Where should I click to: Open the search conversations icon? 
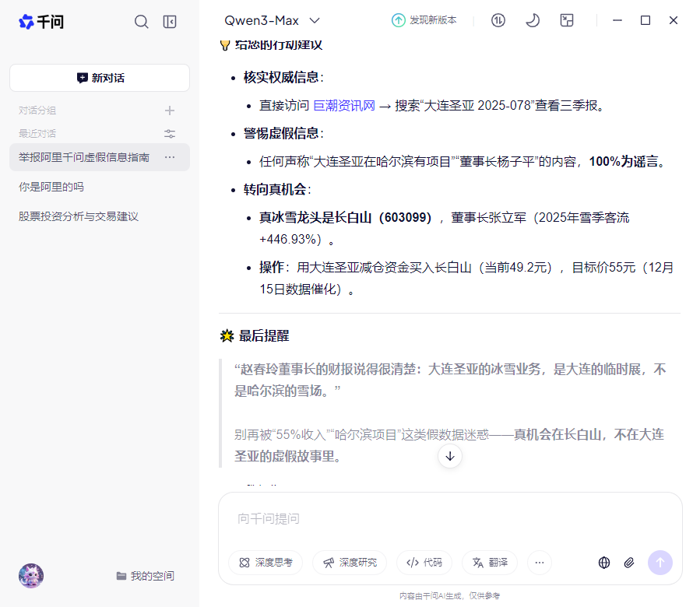coord(141,22)
